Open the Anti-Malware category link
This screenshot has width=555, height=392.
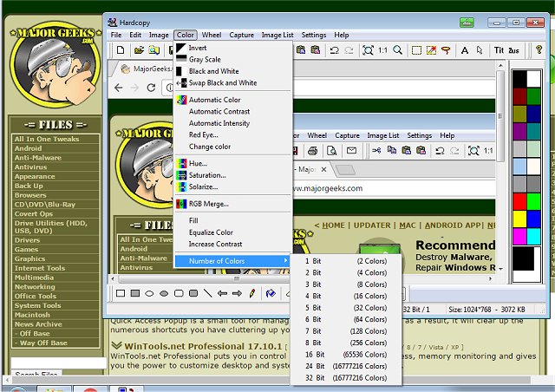point(40,158)
